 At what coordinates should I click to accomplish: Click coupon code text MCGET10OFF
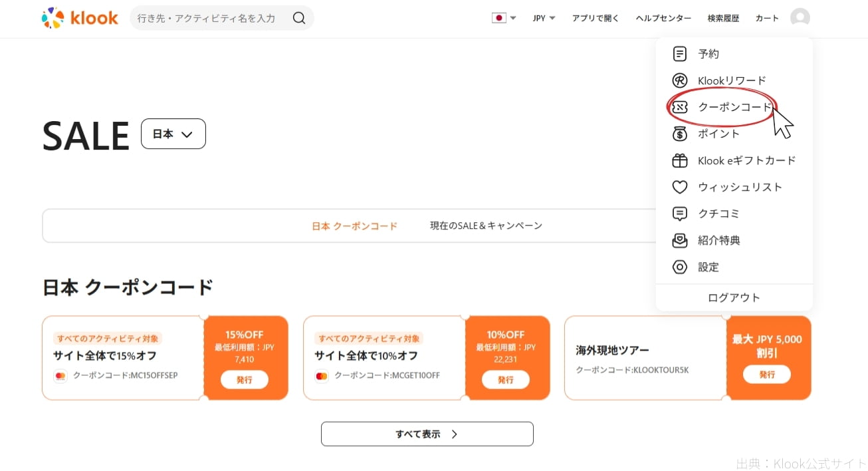[x=416, y=375]
